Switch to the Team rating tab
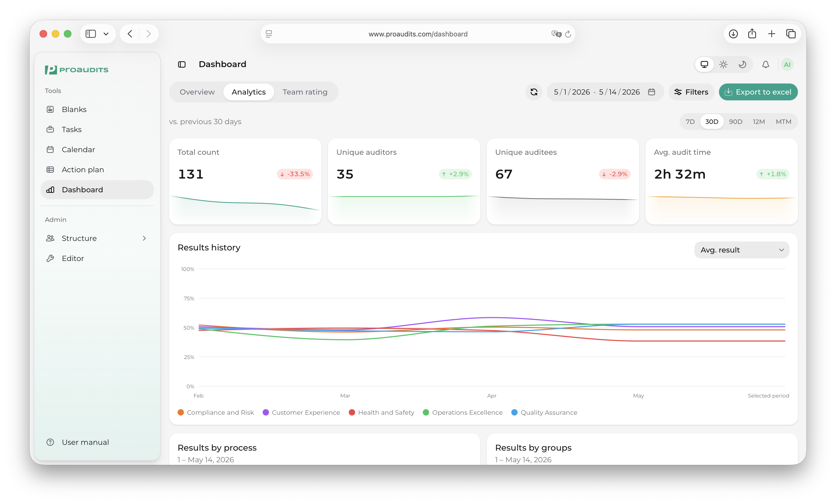Image resolution: width=836 pixels, height=504 pixels. [305, 92]
